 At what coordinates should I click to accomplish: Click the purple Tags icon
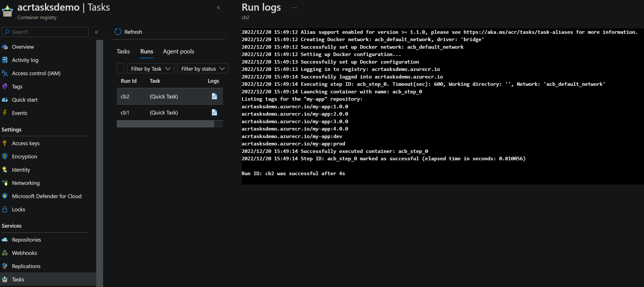pos(5,87)
